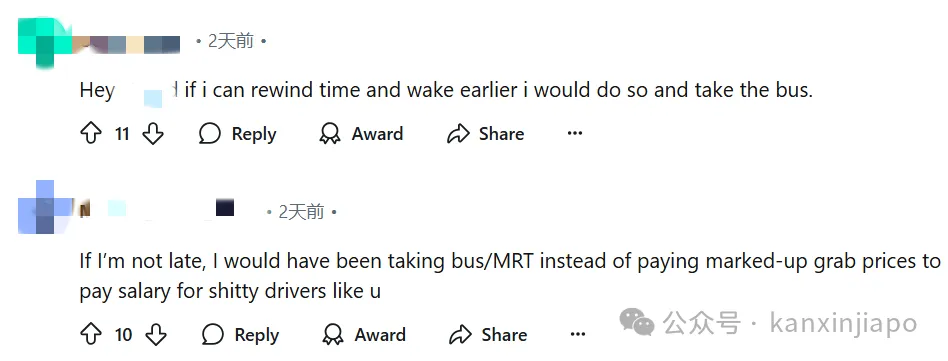Click Reply text on first comment
The image size is (948, 361).
point(254,134)
